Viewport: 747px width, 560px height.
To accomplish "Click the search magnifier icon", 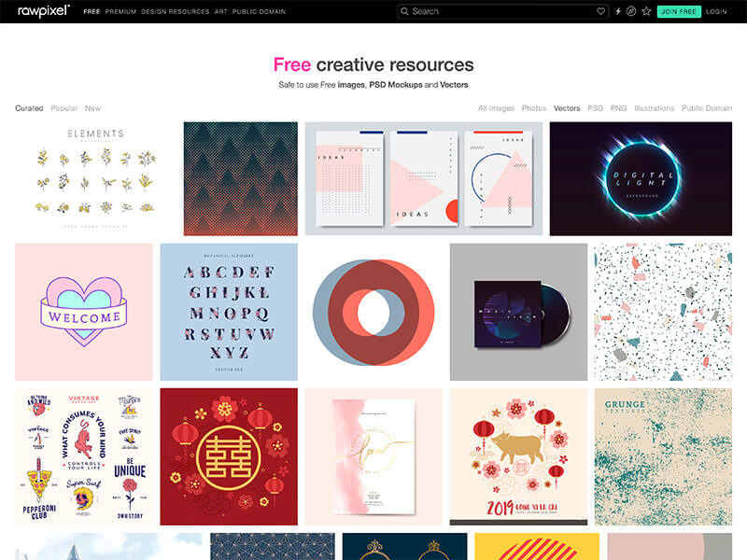I will [404, 11].
